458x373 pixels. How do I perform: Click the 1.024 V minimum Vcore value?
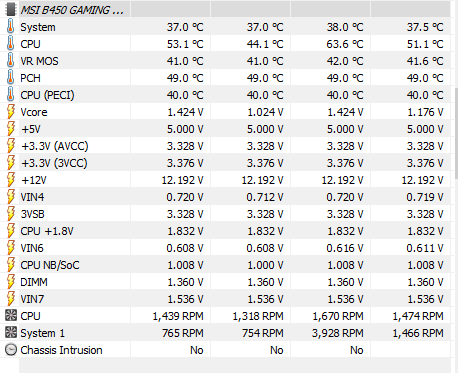point(265,112)
